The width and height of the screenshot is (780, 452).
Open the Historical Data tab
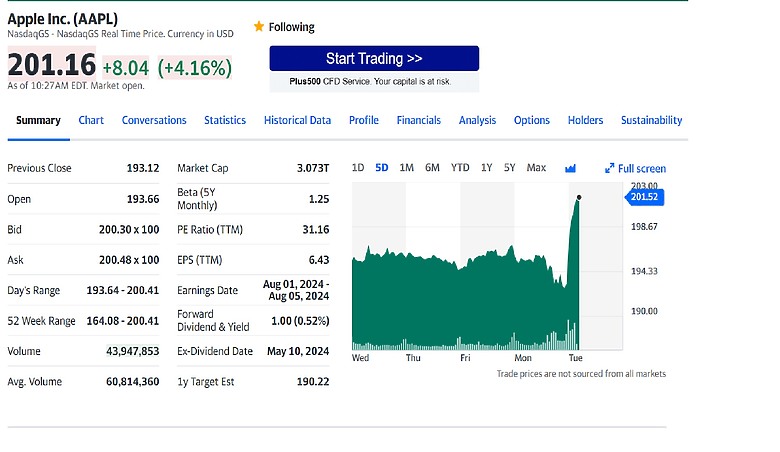click(x=297, y=120)
